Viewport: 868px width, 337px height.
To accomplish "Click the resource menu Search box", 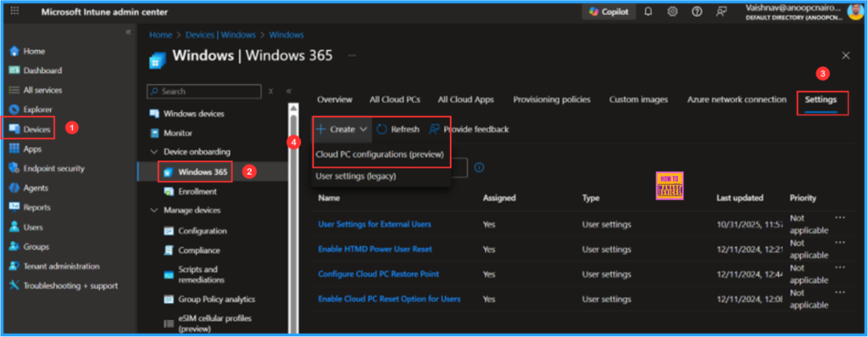I will (204, 92).
